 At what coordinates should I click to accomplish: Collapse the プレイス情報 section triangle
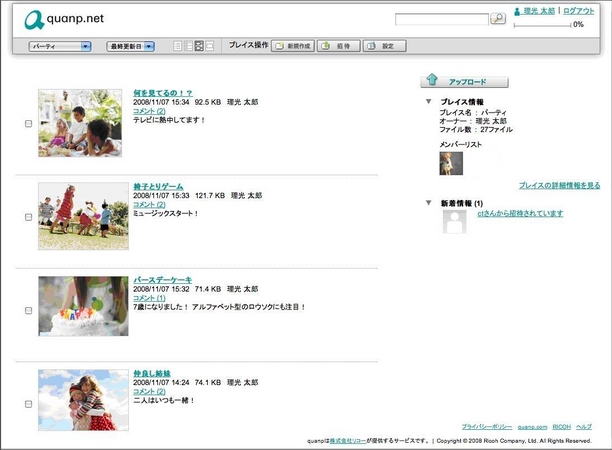click(429, 102)
